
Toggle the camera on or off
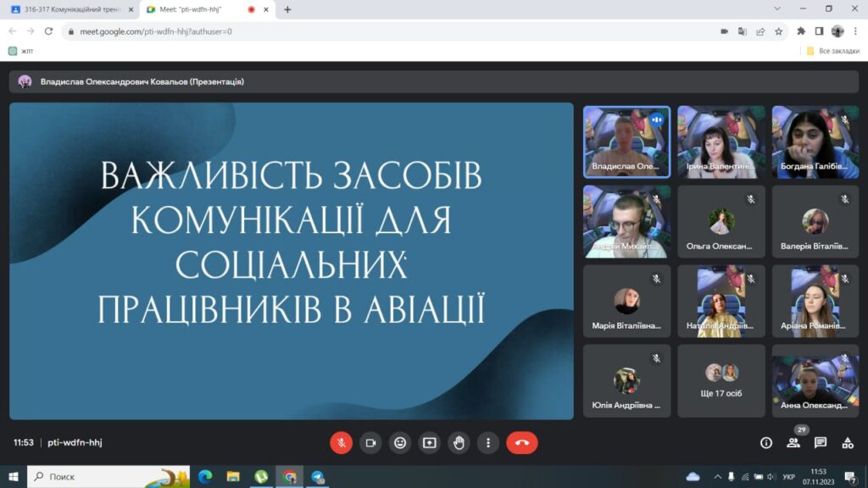[370, 442]
